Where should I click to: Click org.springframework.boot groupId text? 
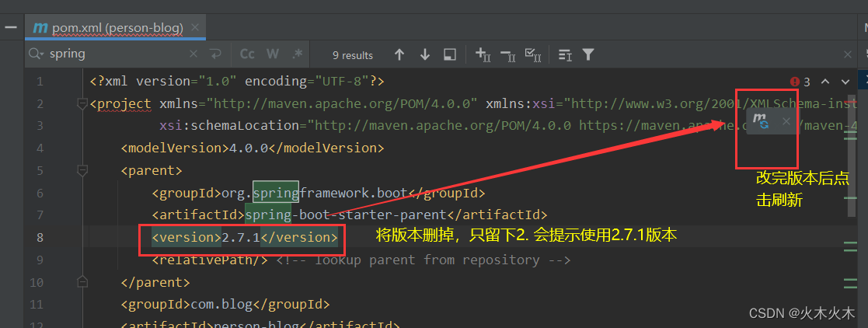click(x=315, y=193)
